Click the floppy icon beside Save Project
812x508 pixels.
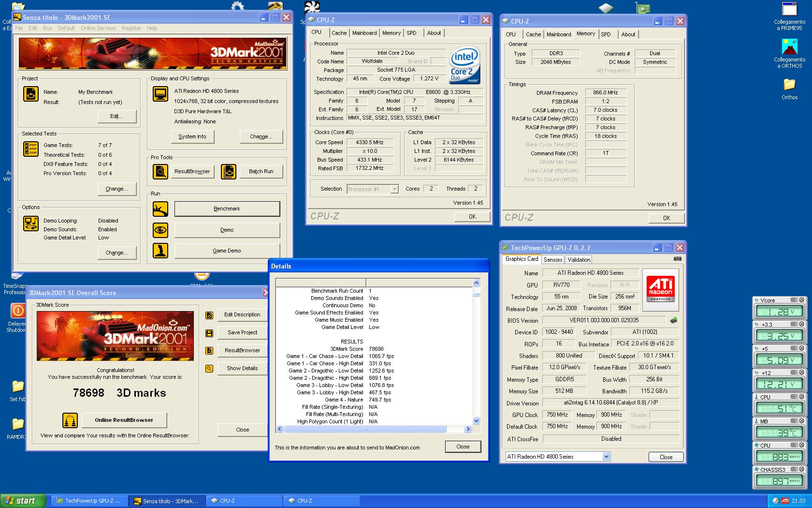pos(209,333)
